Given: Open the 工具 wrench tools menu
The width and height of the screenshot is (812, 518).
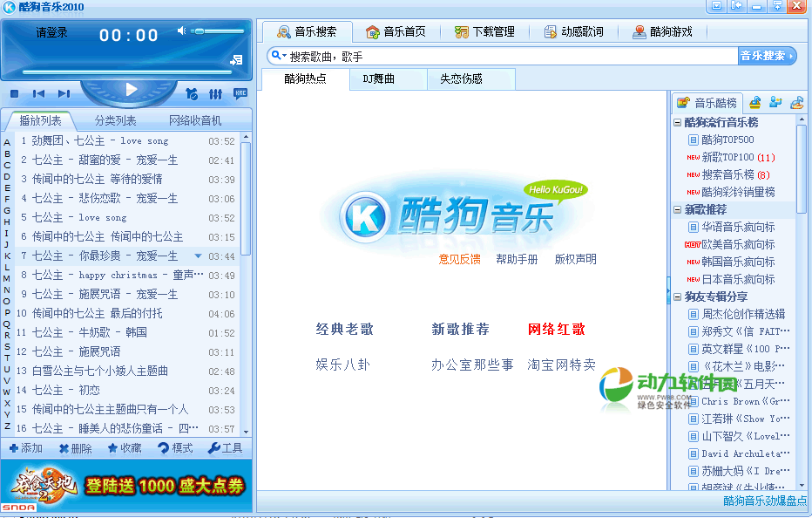Looking at the screenshot, I should click(x=226, y=448).
